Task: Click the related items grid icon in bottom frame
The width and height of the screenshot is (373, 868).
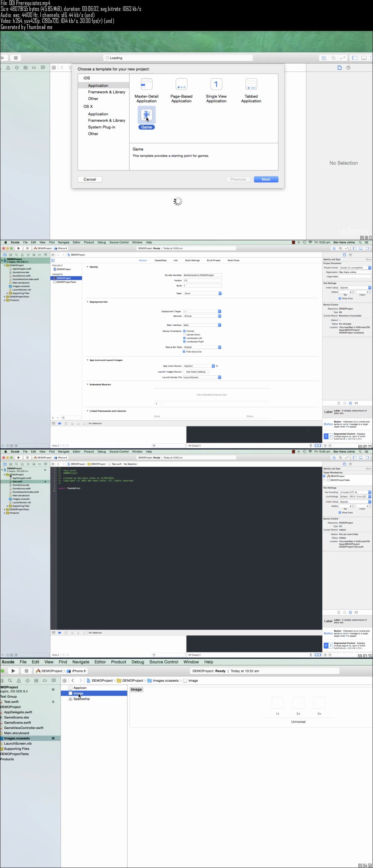Action: [x=64, y=681]
